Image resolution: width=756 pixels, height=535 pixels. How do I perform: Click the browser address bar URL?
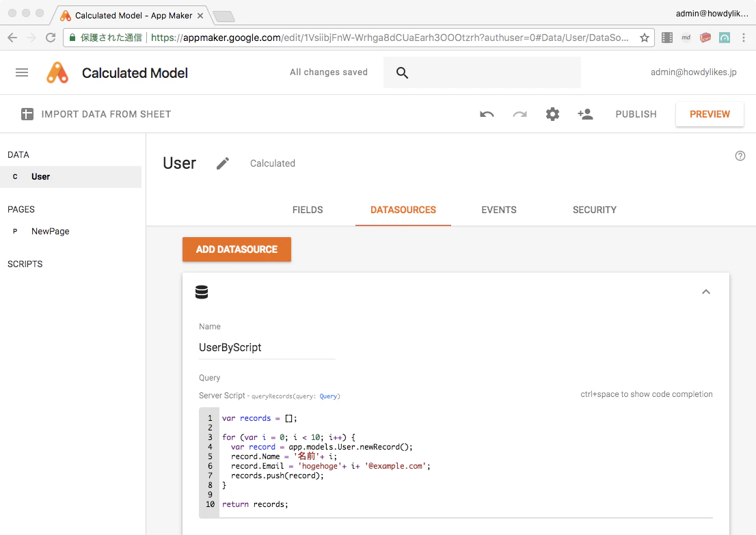tap(390, 38)
